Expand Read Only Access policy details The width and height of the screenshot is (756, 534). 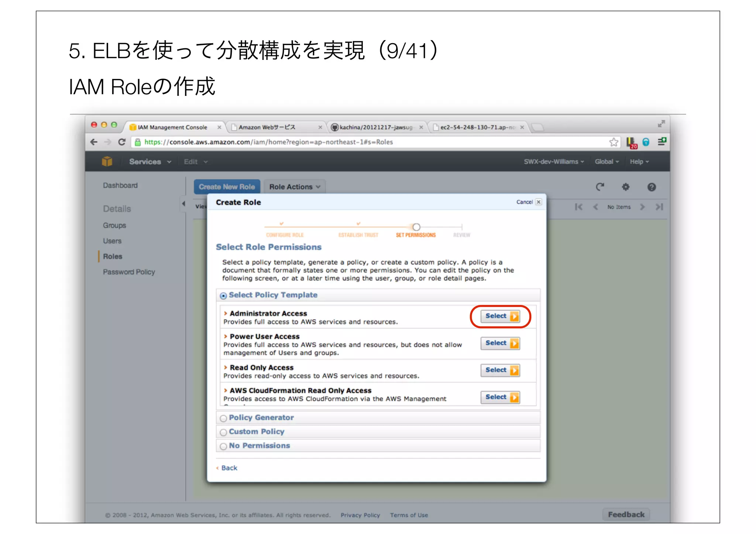[x=225, y=368]
